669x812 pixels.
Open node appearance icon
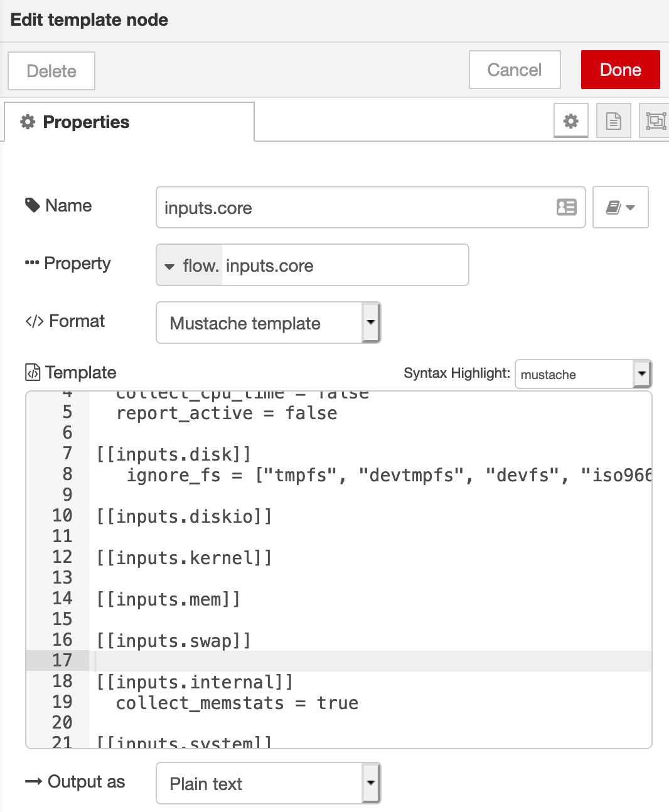[655, 121]
